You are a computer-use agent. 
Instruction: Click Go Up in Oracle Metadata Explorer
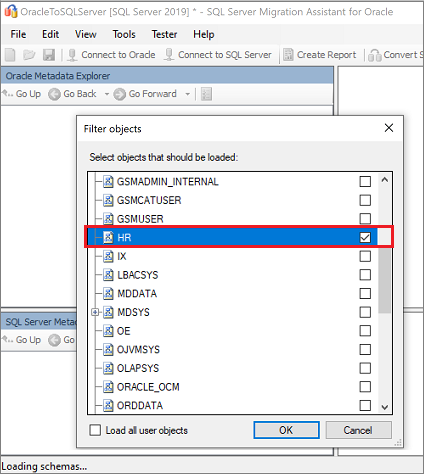coord(22,94)
